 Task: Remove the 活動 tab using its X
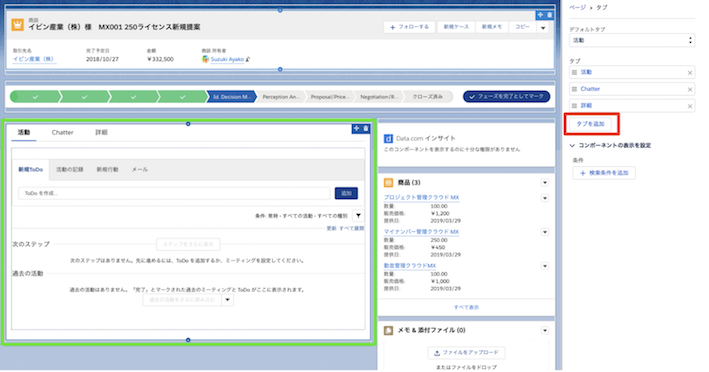point(690,73)
